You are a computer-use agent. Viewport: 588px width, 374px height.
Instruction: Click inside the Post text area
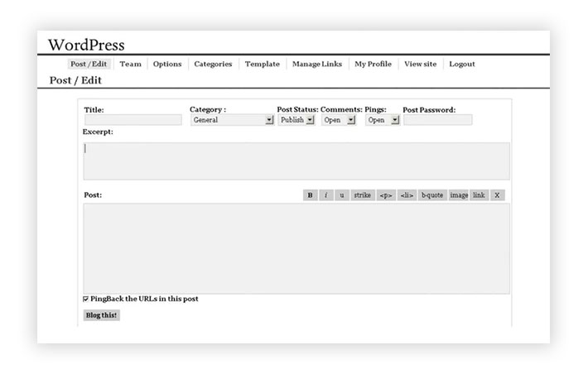[x=296, y=249]
